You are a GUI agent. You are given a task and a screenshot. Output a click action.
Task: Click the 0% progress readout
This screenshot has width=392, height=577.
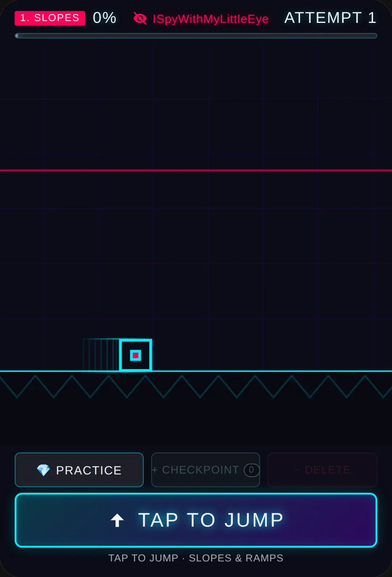tap(105, 18)
